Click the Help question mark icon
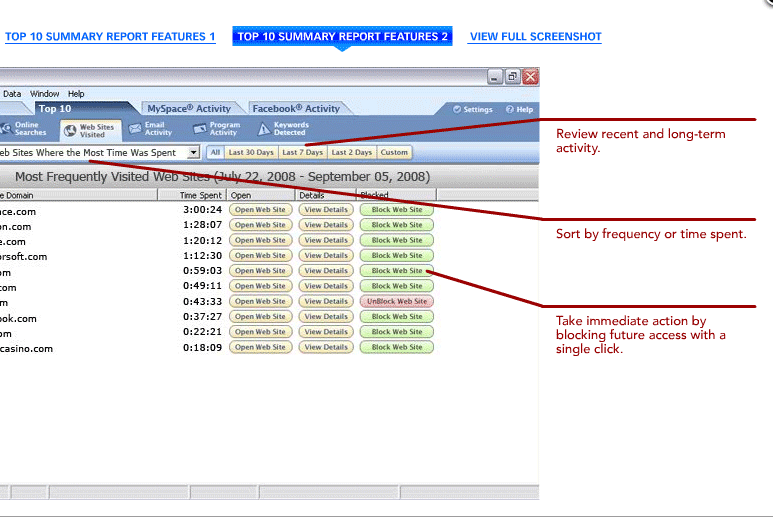 pyautogui.click(x=510, y=109)
